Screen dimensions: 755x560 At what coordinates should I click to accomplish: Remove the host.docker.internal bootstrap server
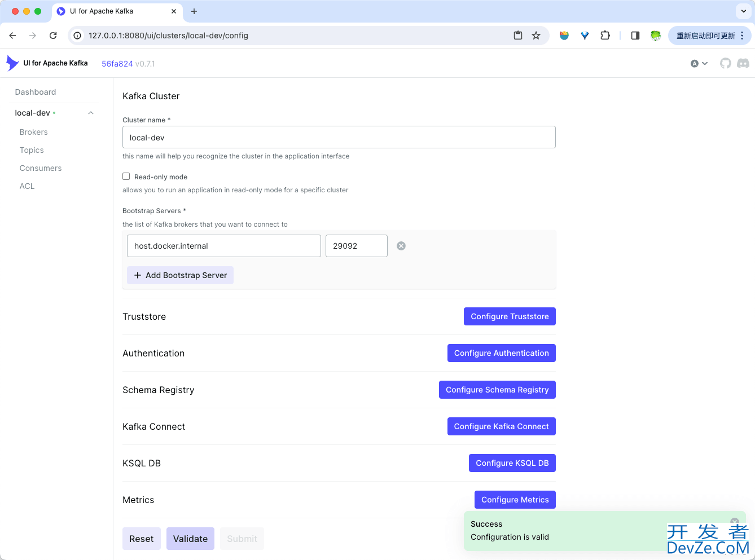pos(401,246)
